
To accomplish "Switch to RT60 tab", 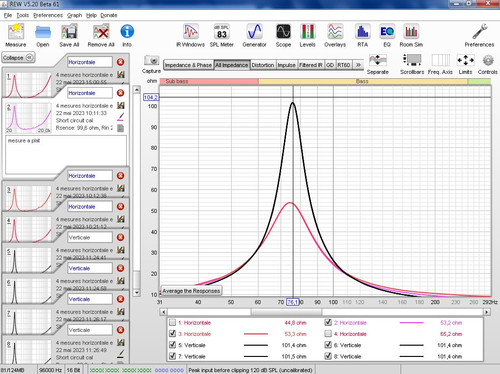I will pos(344,65).
